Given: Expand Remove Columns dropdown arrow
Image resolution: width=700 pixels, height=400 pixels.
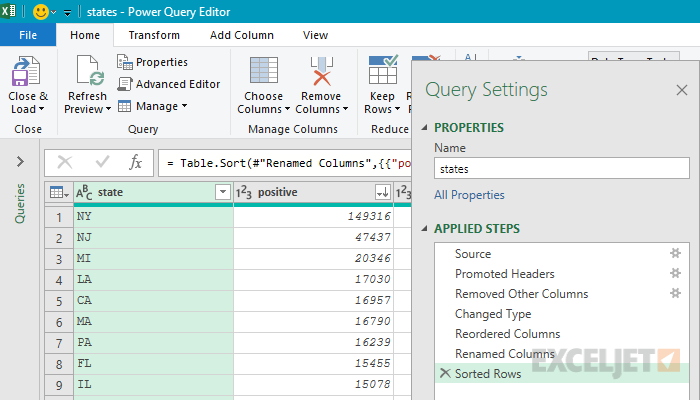Looking at the screenshot, I should (x=345, y=109).
